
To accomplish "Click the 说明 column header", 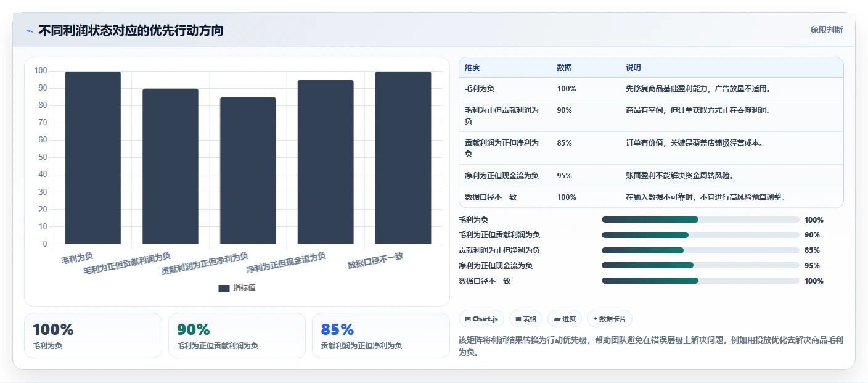I will pyautogui.click(x=633, y=67).
